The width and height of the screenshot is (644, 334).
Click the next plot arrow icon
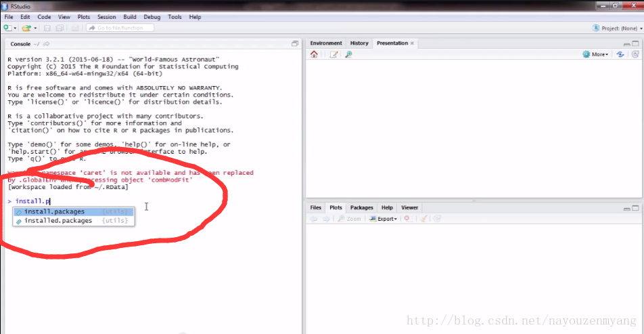point(325,219)
